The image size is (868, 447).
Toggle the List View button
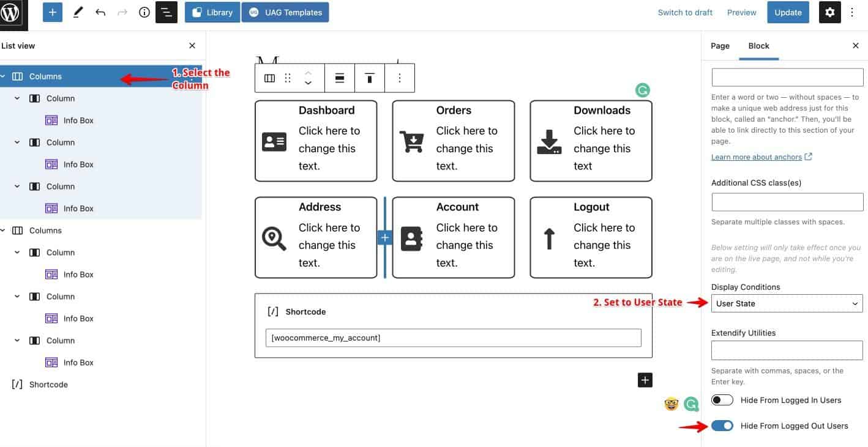166,12
